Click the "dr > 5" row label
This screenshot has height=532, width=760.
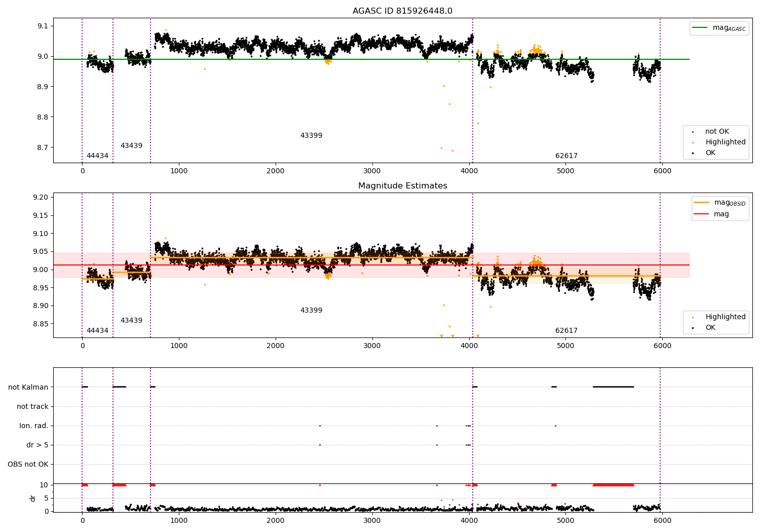click(37, 445)
